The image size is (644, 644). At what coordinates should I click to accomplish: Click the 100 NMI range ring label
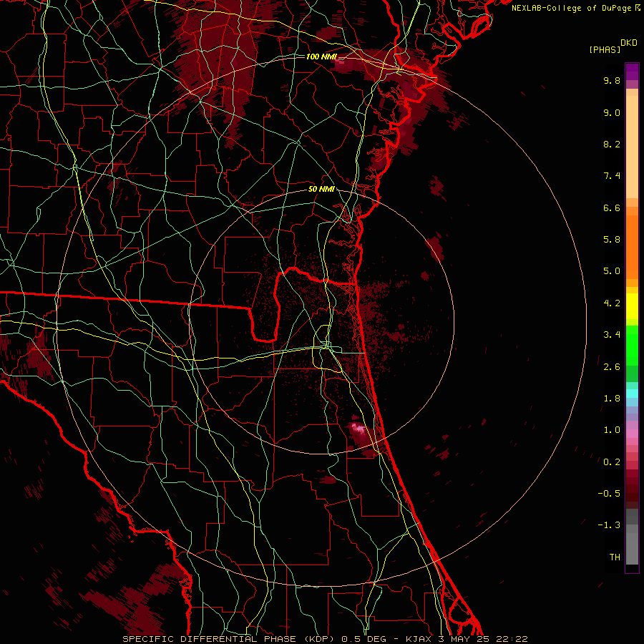pos(321,57)
